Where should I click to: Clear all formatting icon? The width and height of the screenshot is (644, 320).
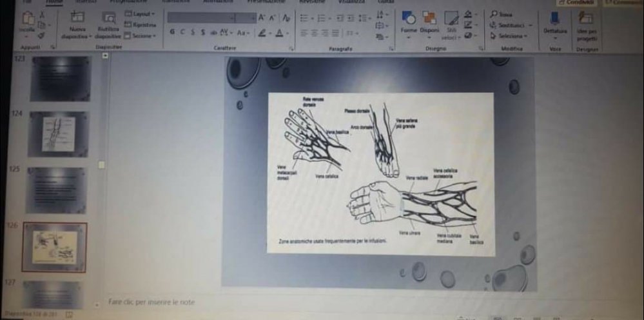tap(286, 17)
